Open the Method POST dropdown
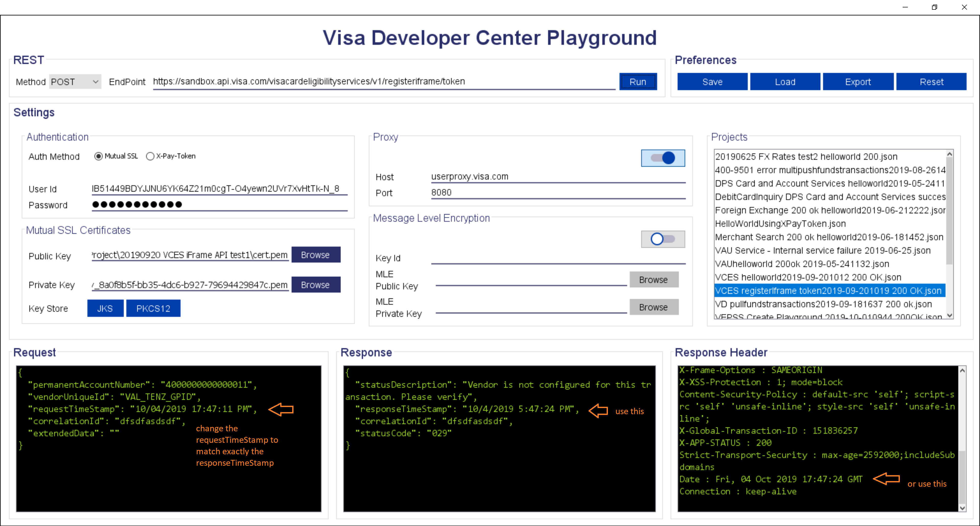980x526 pixels. coord(75,82)
